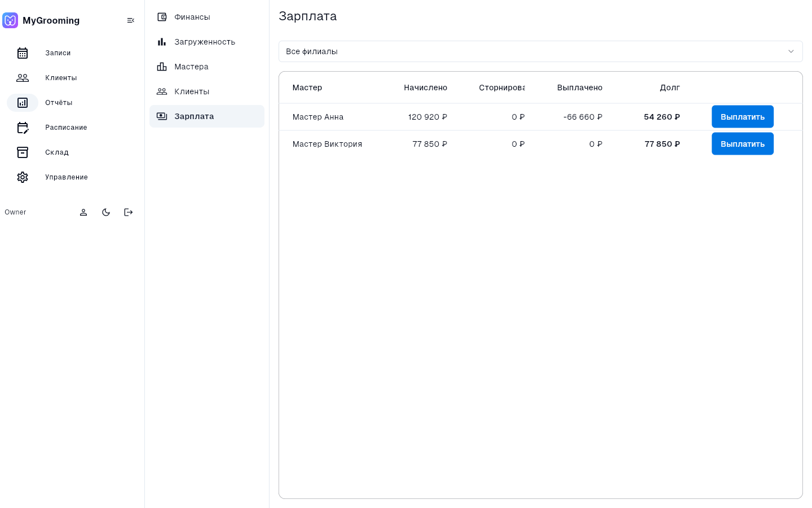Click the Склад archive box icon

(23, 152)
